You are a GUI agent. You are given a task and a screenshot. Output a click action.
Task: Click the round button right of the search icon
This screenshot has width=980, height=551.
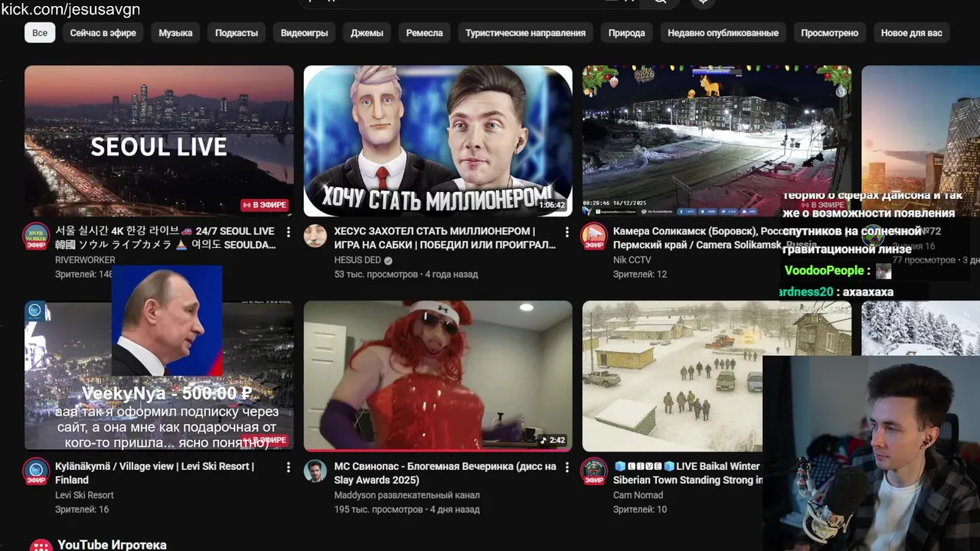click(704, 2)
